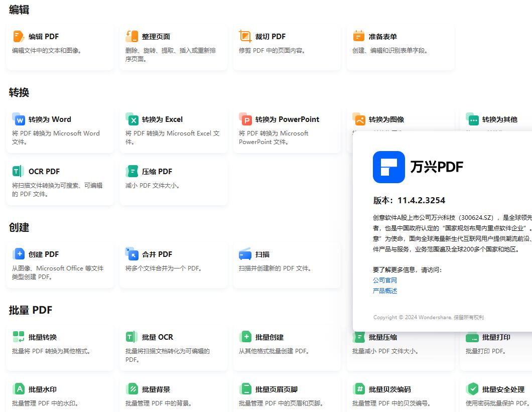Screen dimensions: 532x412
Task: Click the 转换为图像 icon
Action: 359,119
